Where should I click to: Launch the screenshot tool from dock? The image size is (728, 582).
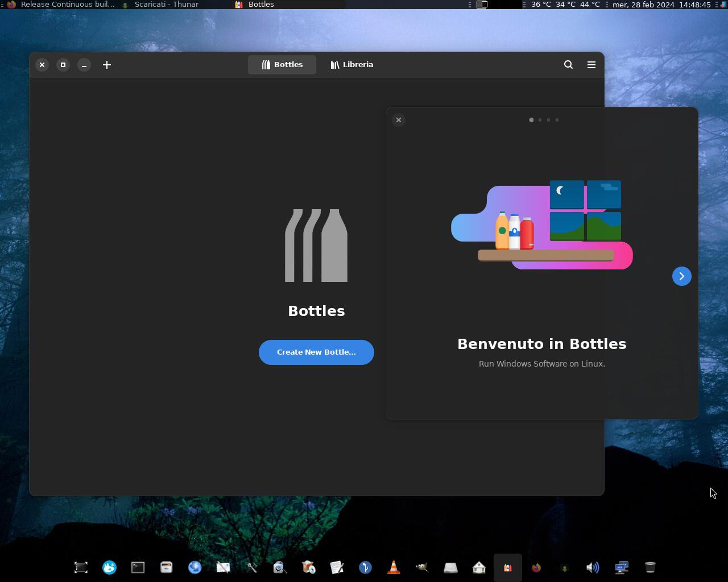coord(81,567)
